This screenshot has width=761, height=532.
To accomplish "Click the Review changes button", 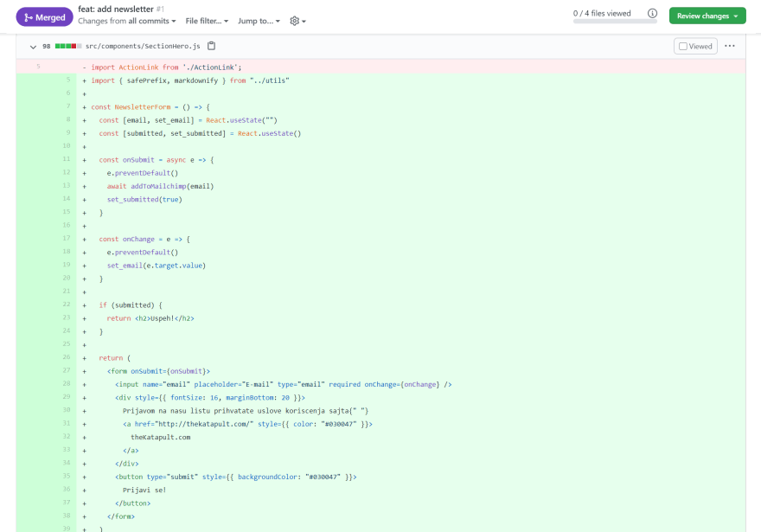I will (x=707, y=16).
